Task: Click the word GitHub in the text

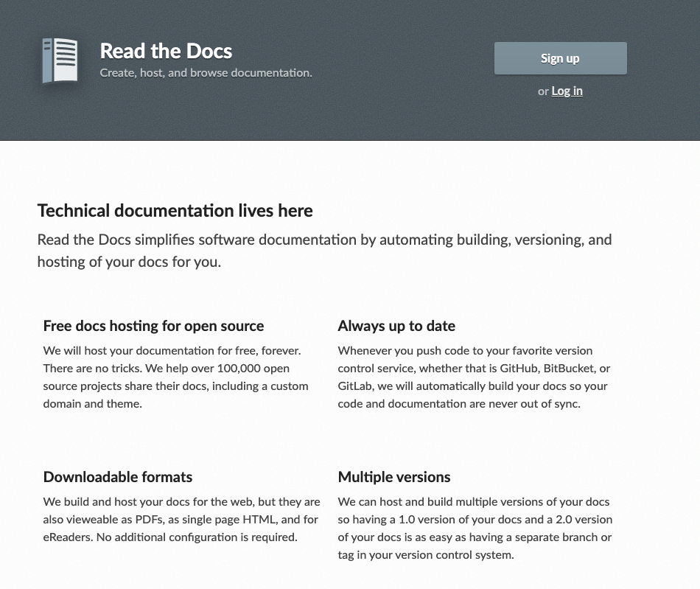Action: coord(520,369)
